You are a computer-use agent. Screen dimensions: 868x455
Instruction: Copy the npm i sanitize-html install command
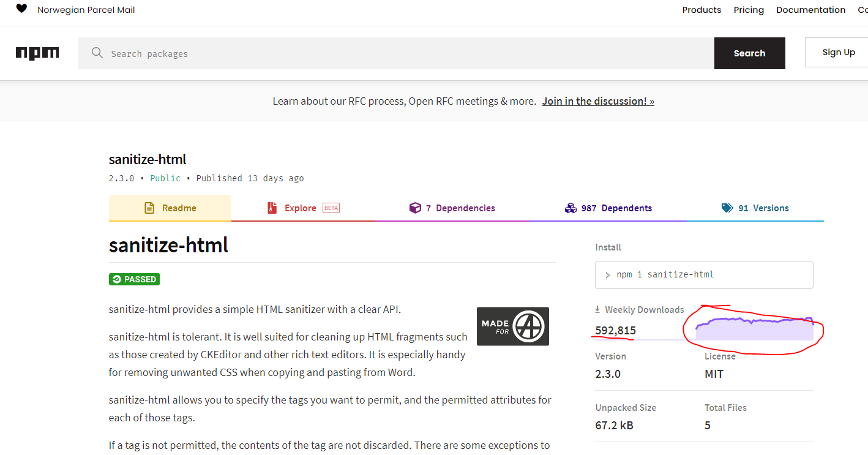click(704, 275)
